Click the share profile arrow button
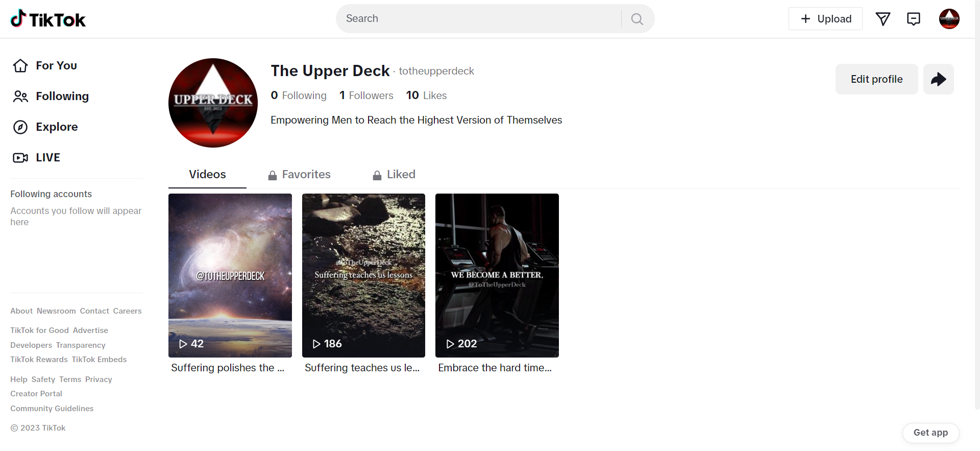Viewport: 980px width, 451px height. pos(939,79)
